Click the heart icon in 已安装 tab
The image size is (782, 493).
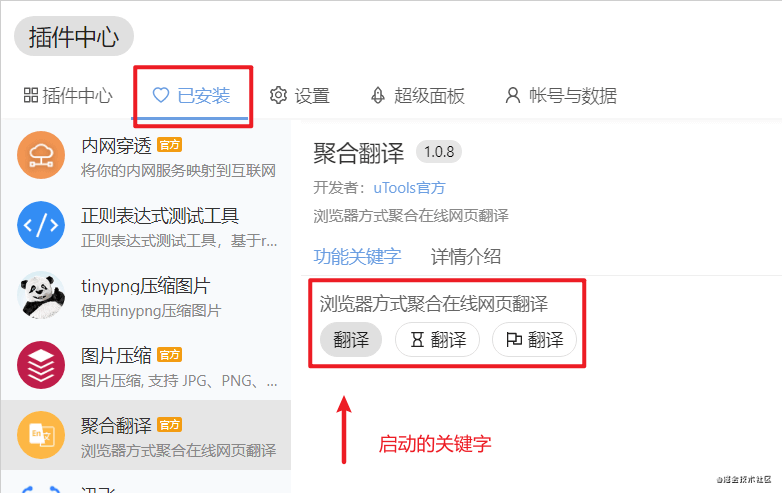[x=161, y=95]
